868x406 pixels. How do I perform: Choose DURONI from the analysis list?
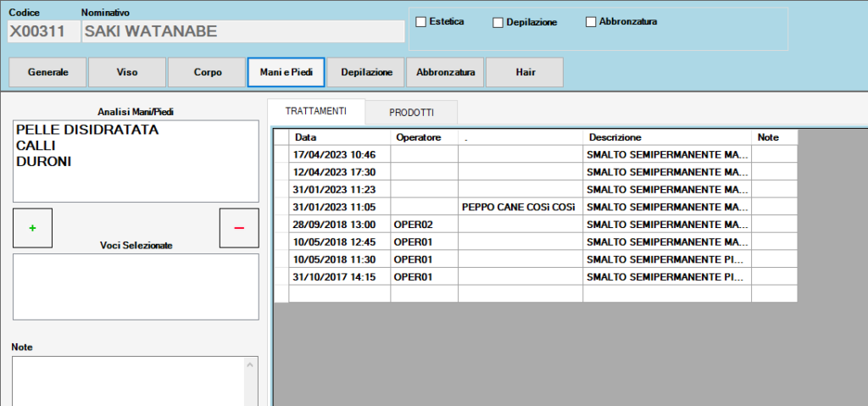tap(43, 161)
